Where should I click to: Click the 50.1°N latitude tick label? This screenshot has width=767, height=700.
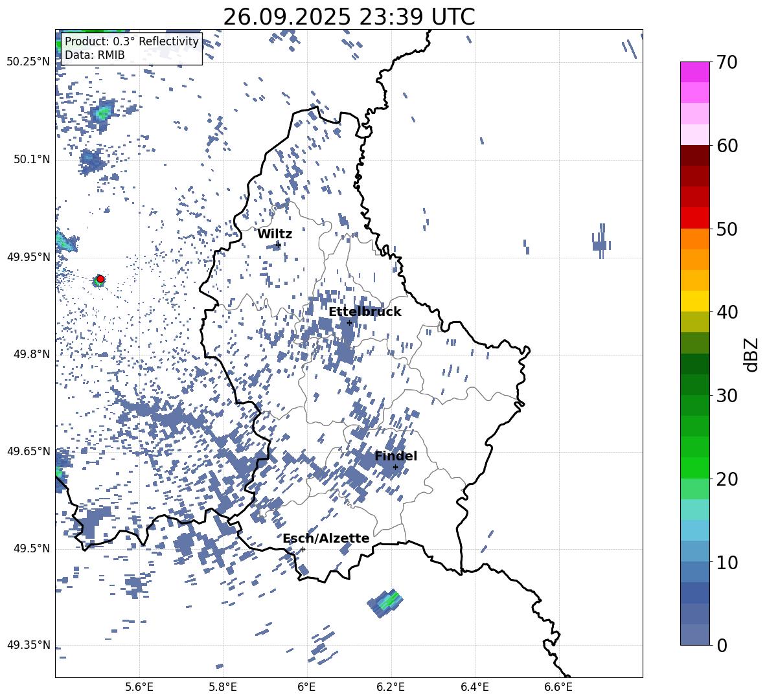(x=32, y=159)
